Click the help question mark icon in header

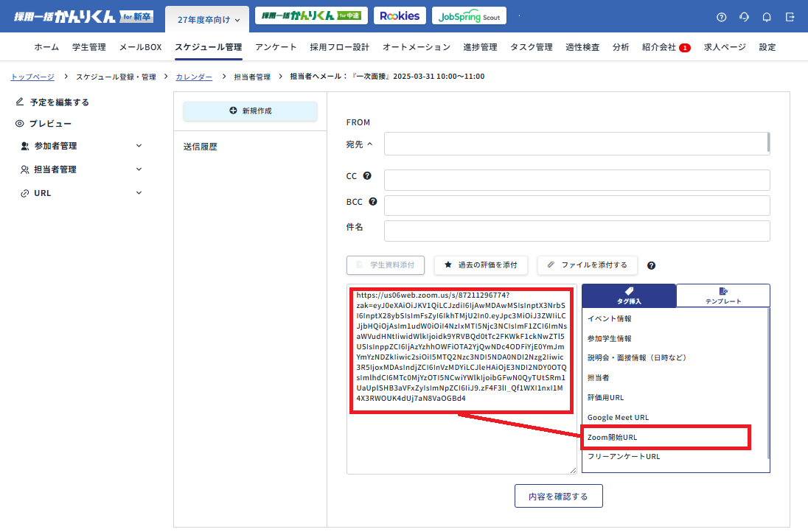[721, 17]
